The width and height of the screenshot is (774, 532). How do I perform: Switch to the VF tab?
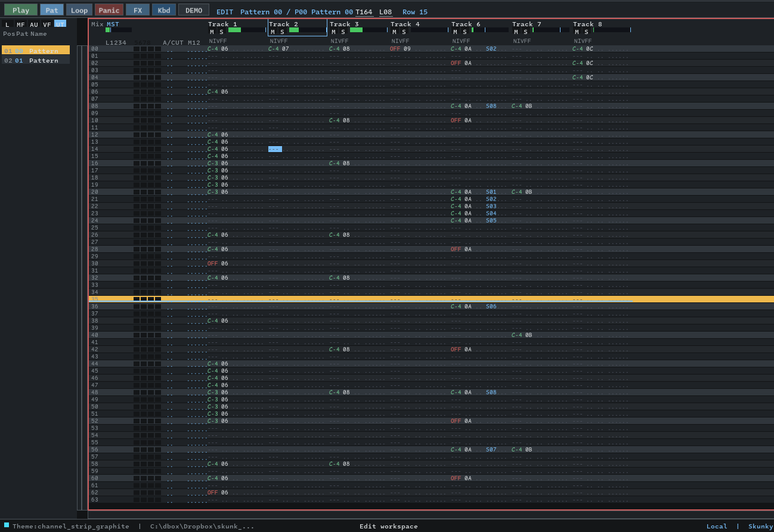coord(47,24)
